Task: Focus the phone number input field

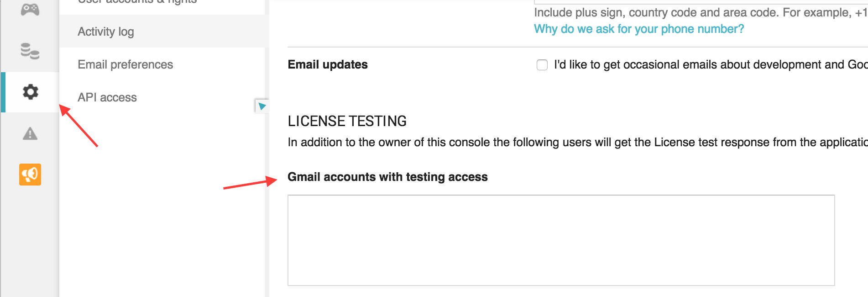Action: [701, 2]
